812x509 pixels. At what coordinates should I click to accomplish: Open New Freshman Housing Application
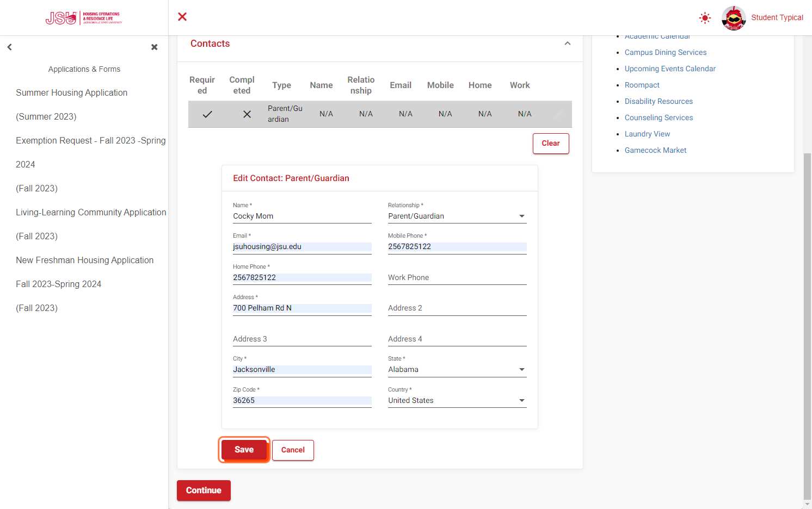(x=84, y=284)
